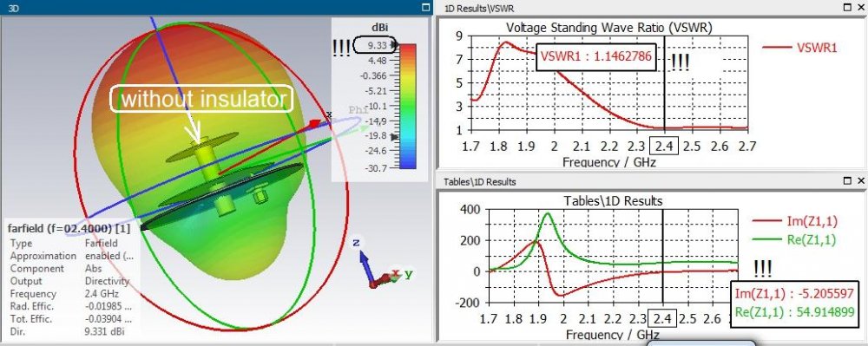Click the 2.4 GHz marker label on the impedance plot
The image size is (868, 346).
pos(662,319)
